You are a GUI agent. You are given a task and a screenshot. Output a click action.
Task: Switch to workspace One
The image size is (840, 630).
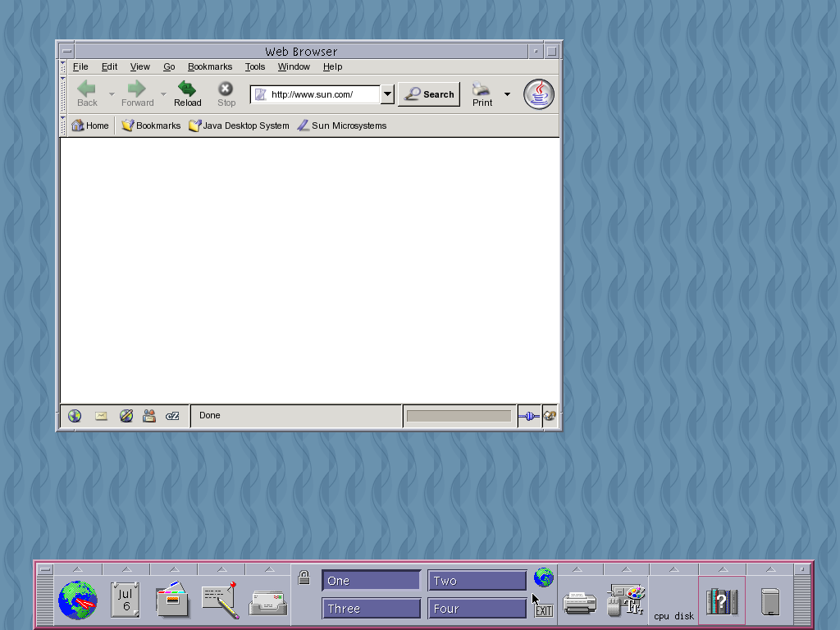371,581
